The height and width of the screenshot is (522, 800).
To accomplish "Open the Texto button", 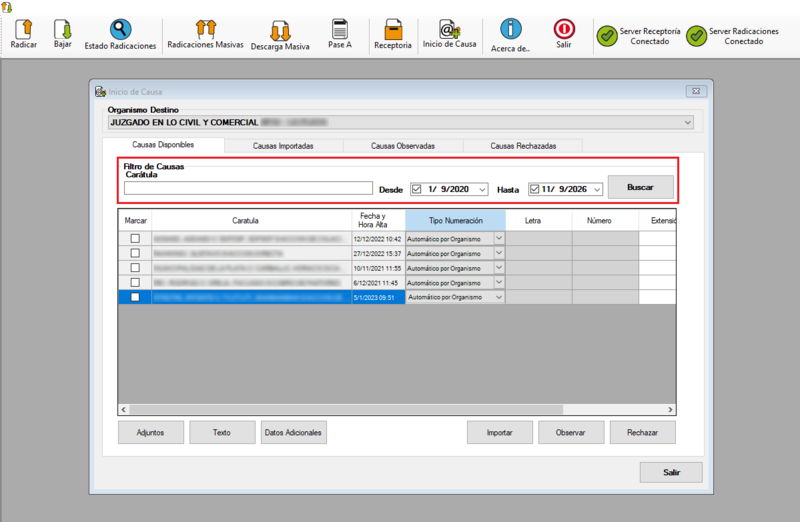I will [222, 432].
